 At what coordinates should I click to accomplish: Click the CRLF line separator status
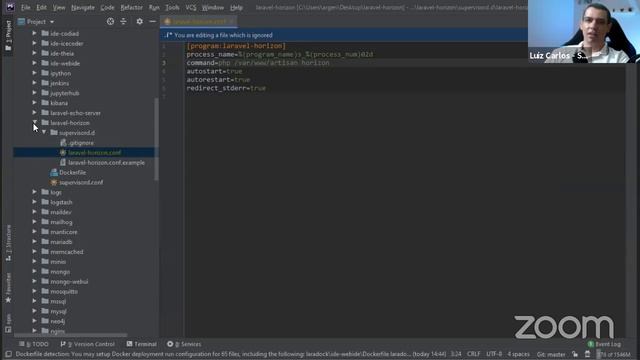(473, 354)
